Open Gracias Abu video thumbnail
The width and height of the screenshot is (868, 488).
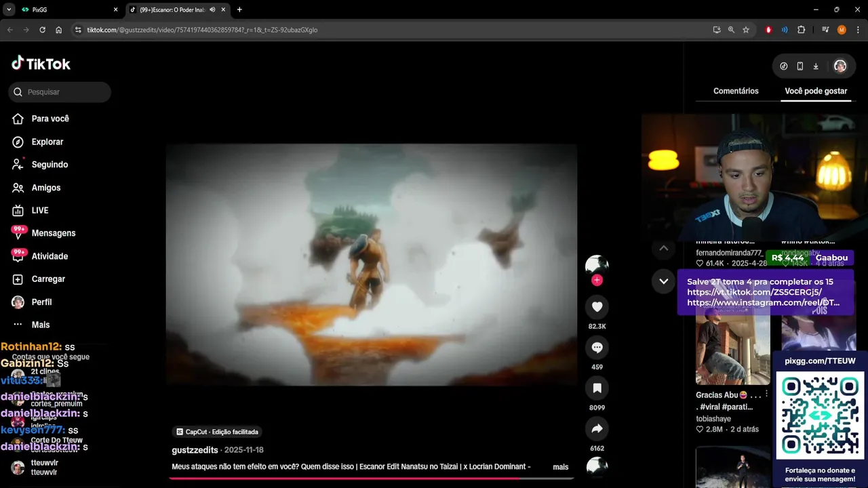(733, 346)
